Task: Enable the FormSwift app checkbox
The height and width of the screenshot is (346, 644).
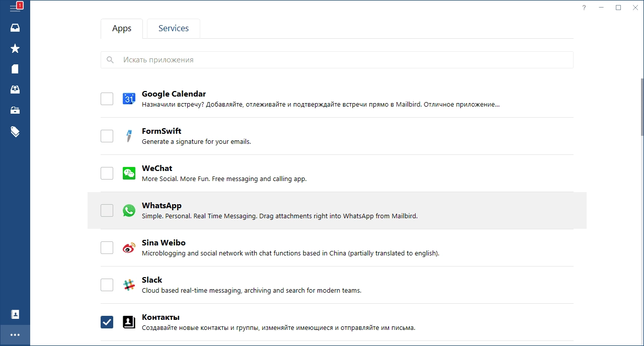Action: pos(107,136)
